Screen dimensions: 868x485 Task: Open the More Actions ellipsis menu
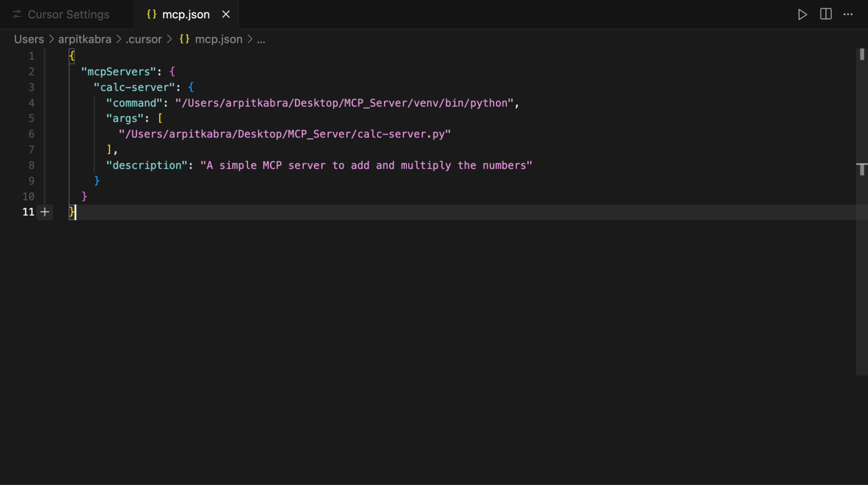click(848, 14)
